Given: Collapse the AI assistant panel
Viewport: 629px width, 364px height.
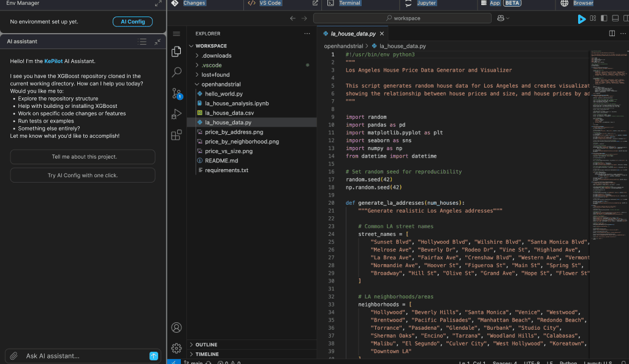Looking at the screenshot, I should click(157, 42).
